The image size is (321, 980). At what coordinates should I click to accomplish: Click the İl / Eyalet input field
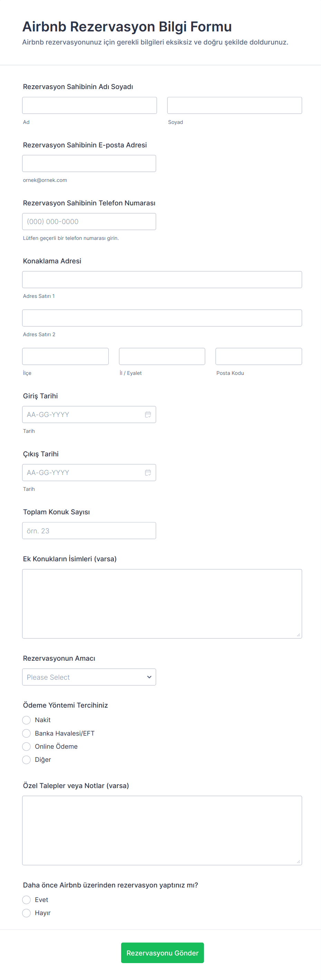(x=162, y=357)
